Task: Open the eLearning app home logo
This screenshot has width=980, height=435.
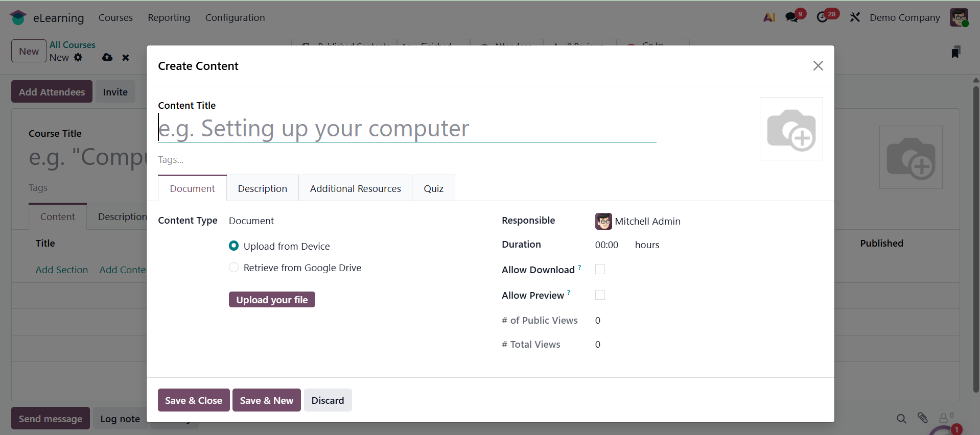Action: [x=18, y=18]
